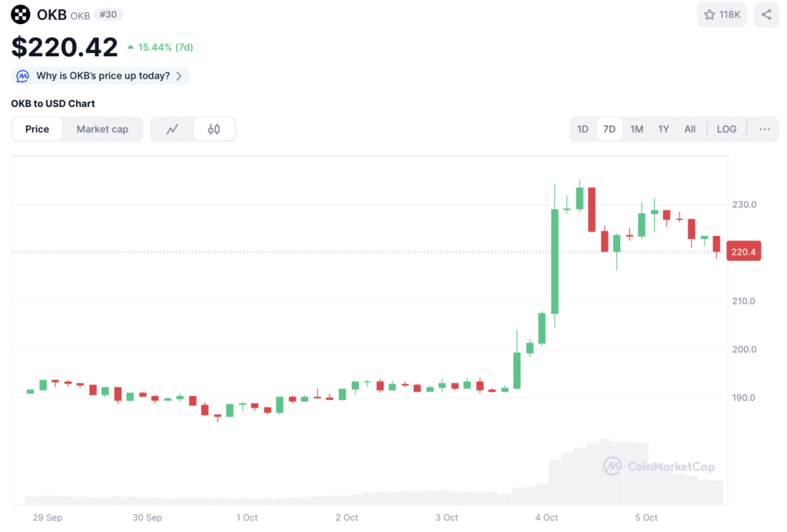Click the chevron beside the price question
This screenshot has height=532, width=787.
179,76
